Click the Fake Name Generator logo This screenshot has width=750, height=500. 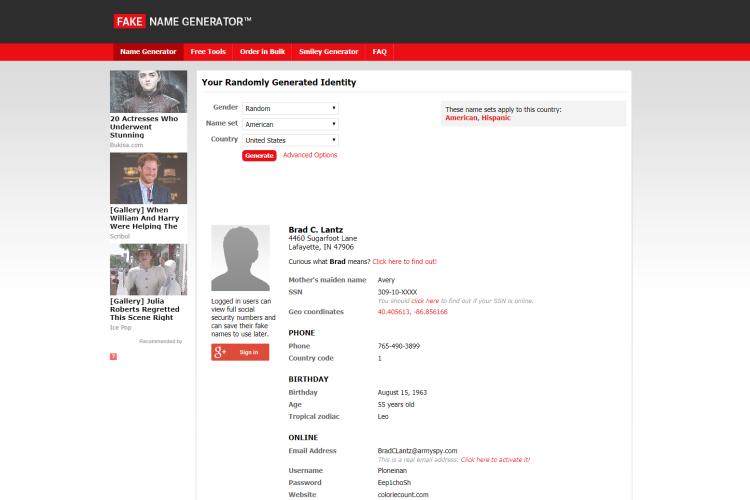point(182,22)
